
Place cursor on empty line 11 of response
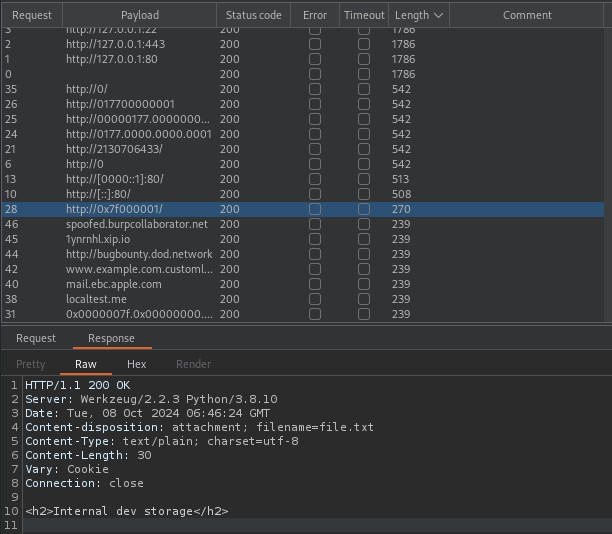[316, 525]
